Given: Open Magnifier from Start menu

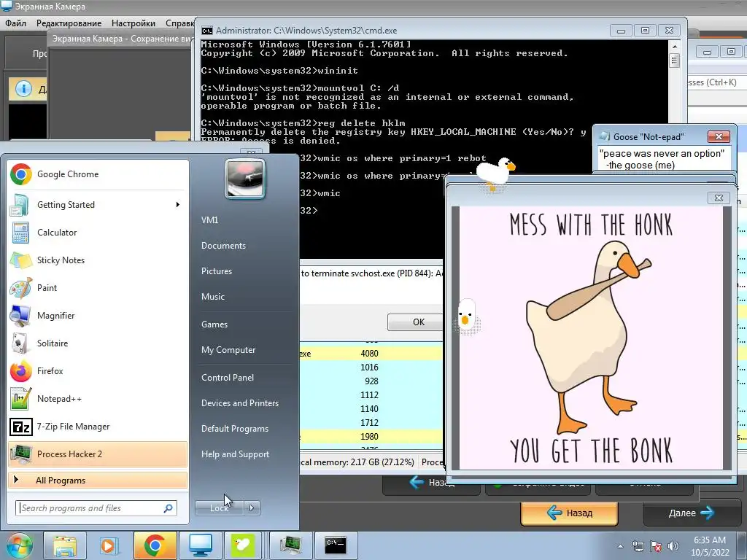Looking at the screenshot, I should [98, 315].
